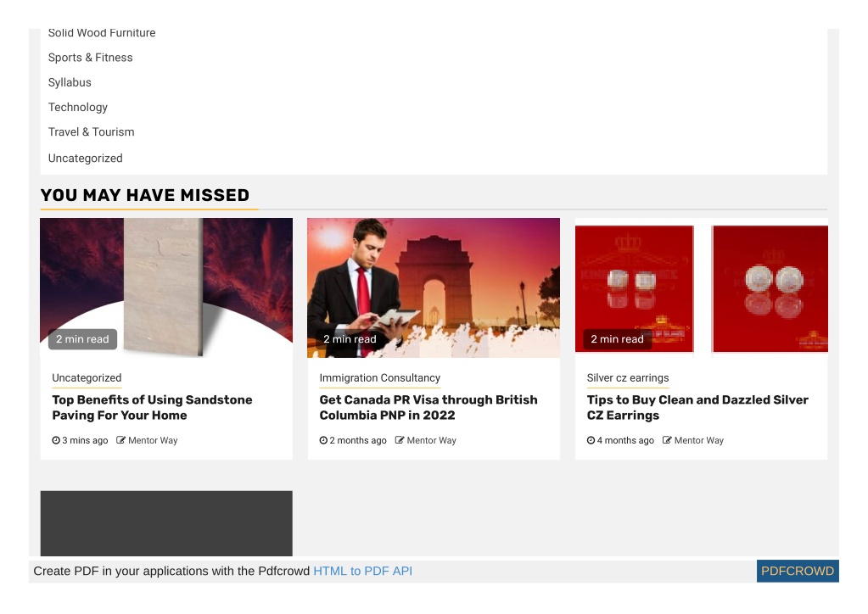Open Mentor Way author link on earrings card
The image size is (868, 614).
point(699,440)
